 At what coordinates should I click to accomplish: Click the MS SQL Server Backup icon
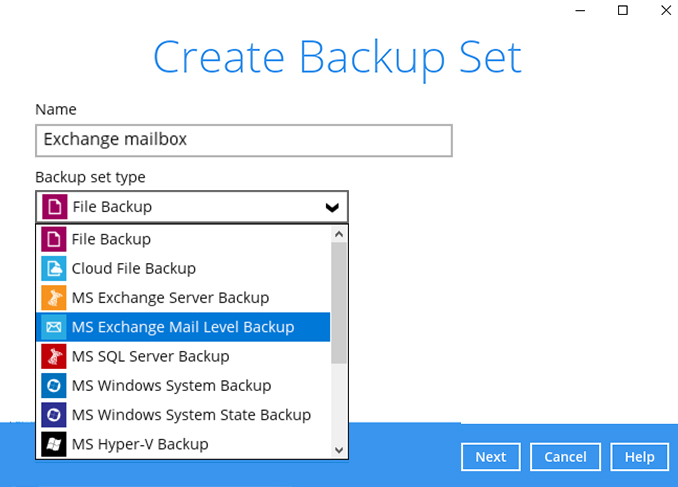[x=54, y=356]
